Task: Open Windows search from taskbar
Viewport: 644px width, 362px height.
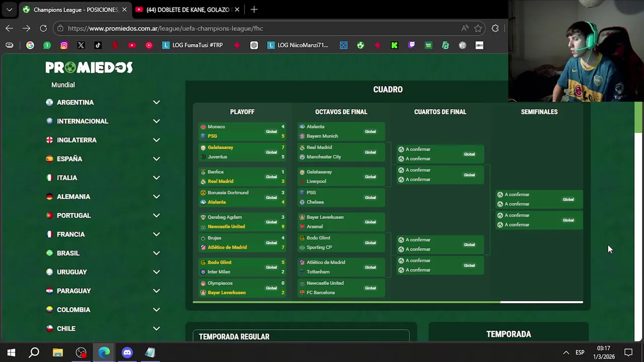Action: [x=34, y=352]
